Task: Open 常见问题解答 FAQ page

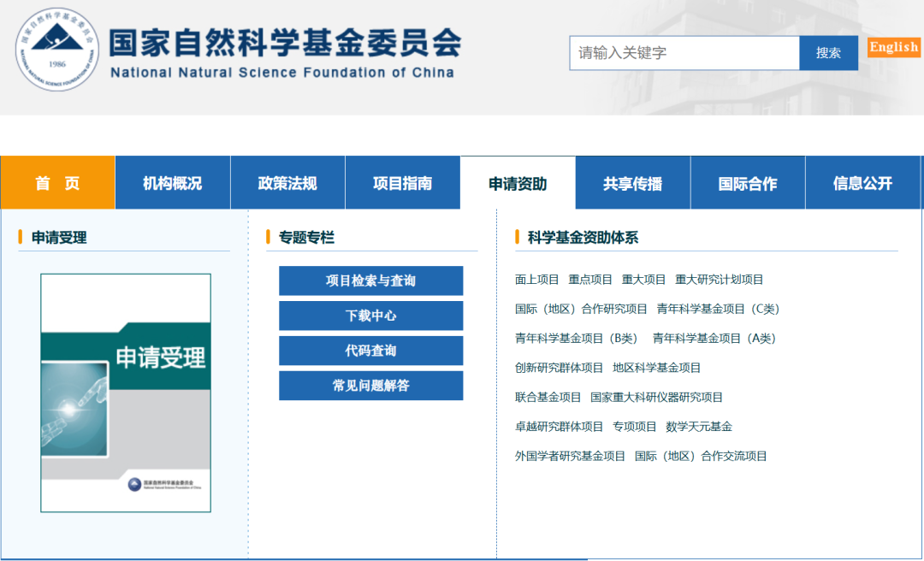Action: [370, 386]
